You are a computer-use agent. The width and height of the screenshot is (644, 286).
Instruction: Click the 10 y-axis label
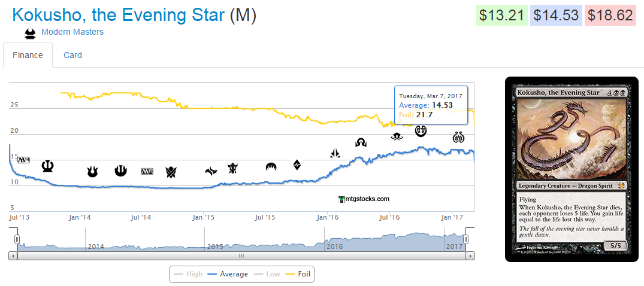[x=14, y=182]
